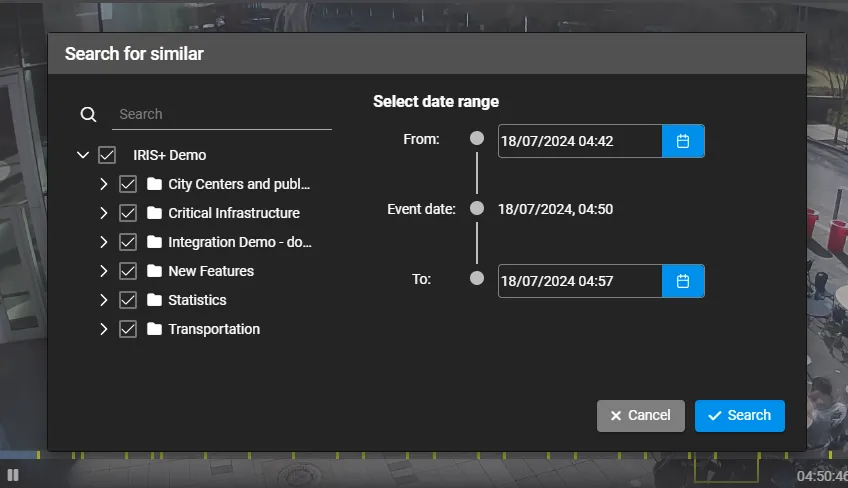Expand the Transportation folder
This screenshot has width=848, height=488.
coord(103,329)
